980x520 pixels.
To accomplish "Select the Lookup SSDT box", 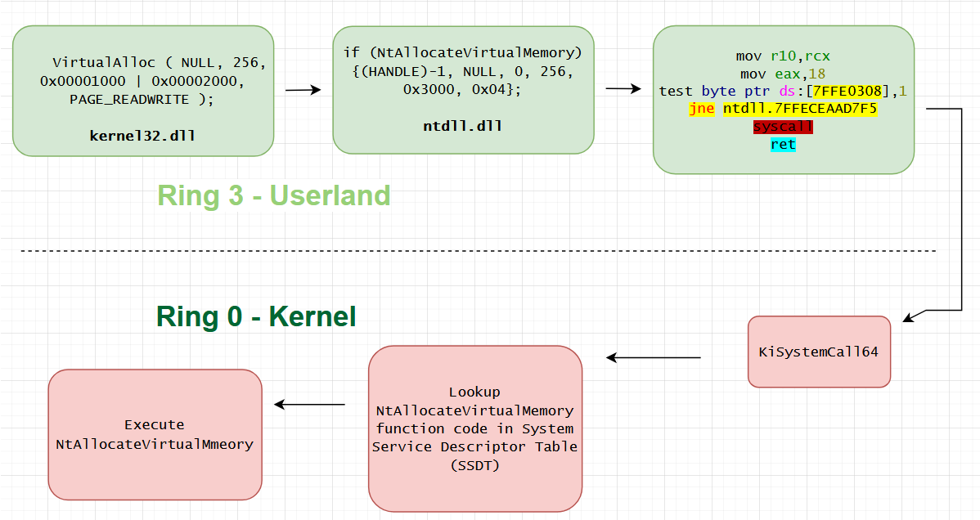I will (475, 428).
